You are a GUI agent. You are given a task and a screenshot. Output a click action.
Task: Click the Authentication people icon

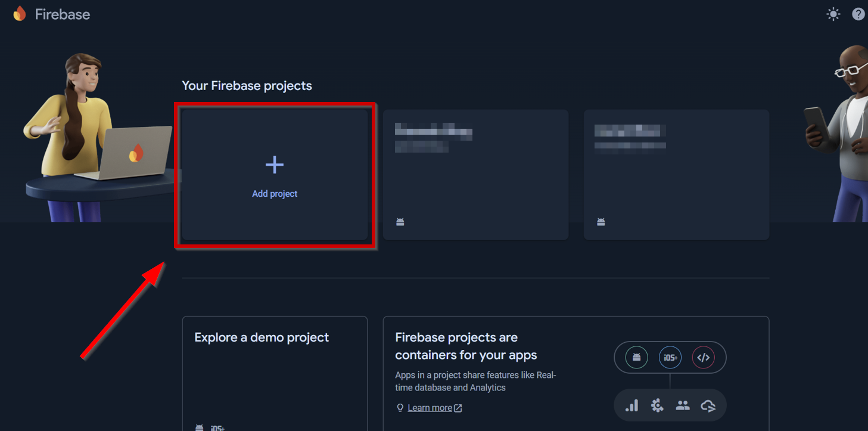click(x=683, y=405)
